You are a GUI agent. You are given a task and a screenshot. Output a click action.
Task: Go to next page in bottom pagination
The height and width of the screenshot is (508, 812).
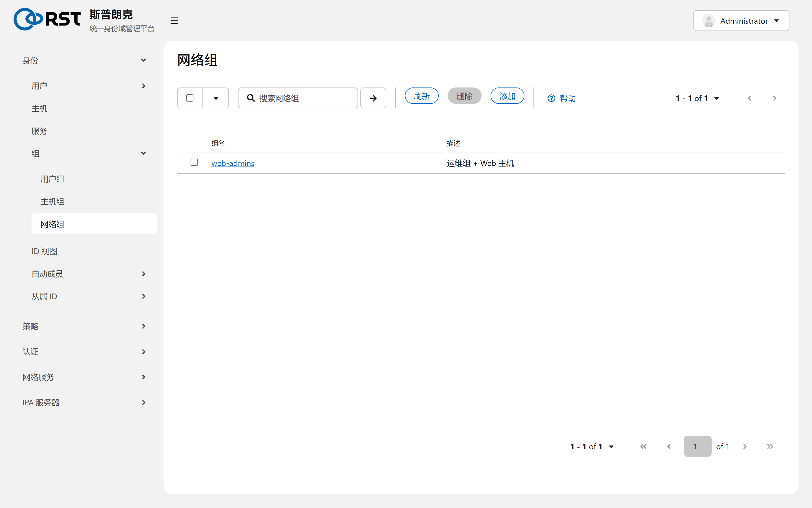pos(745,446)
